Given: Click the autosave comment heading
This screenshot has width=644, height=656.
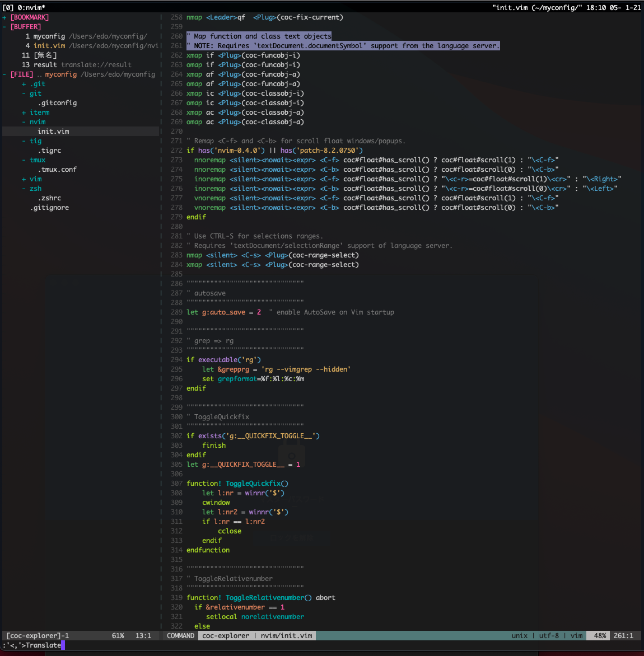Looking at the screenshot, I should coord(206,293).
